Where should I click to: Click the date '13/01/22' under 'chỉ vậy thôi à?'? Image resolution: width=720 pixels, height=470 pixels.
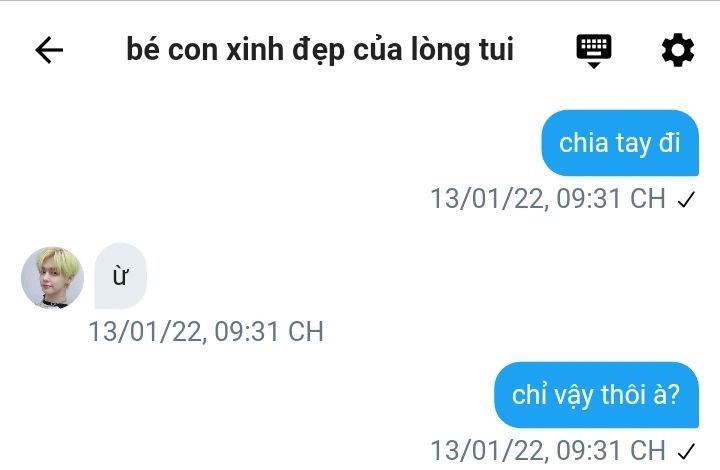click(x=489, y=450)
